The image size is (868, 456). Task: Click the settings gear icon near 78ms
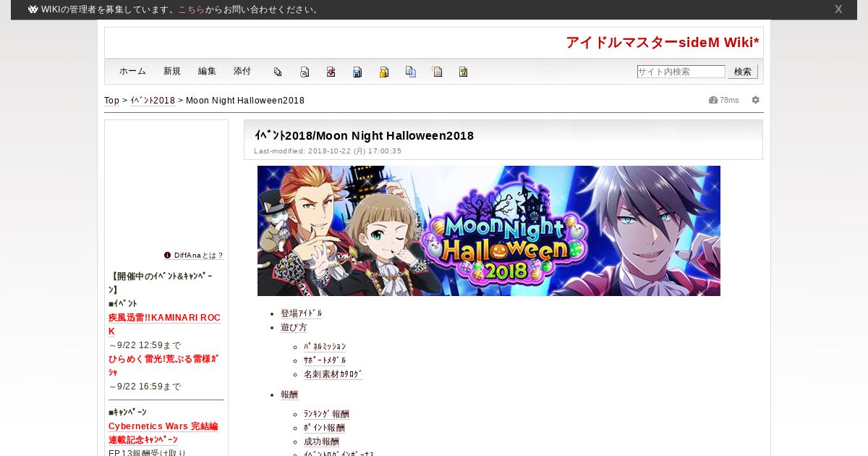(756, 100)
